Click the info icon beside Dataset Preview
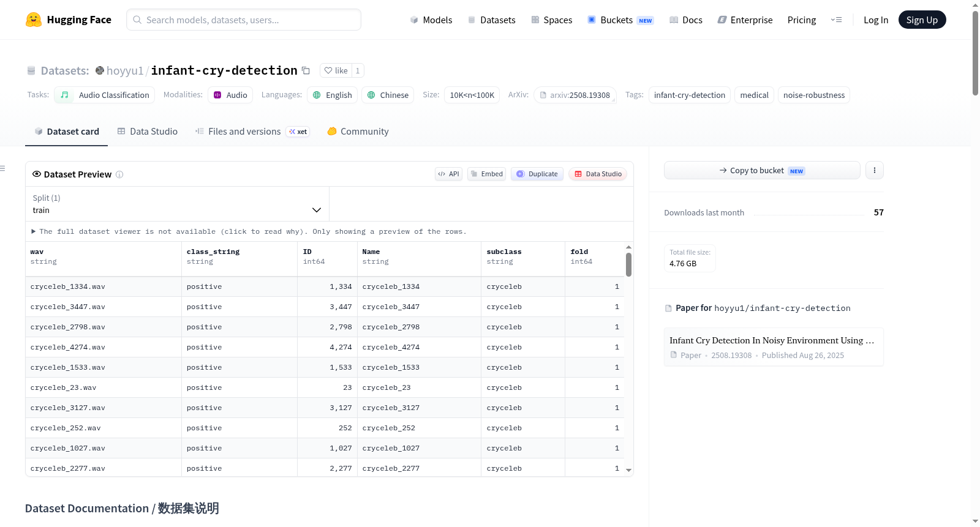 [119, 174]
